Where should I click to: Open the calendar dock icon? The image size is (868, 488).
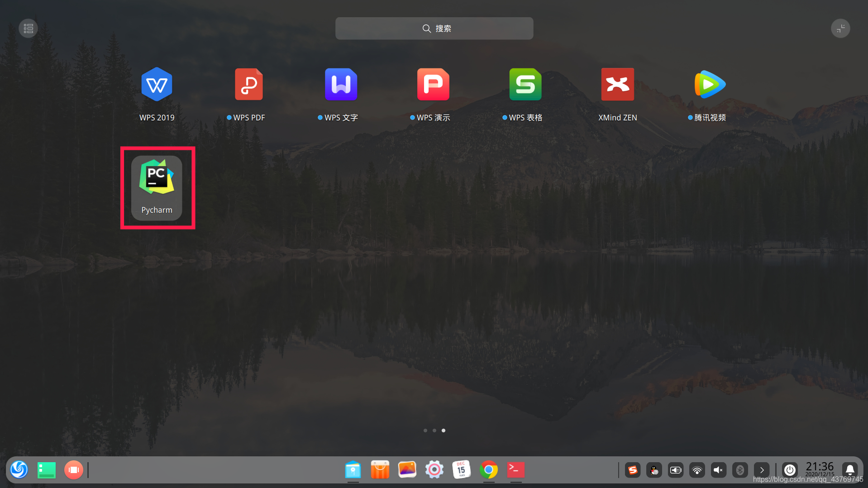click(462, 470)
